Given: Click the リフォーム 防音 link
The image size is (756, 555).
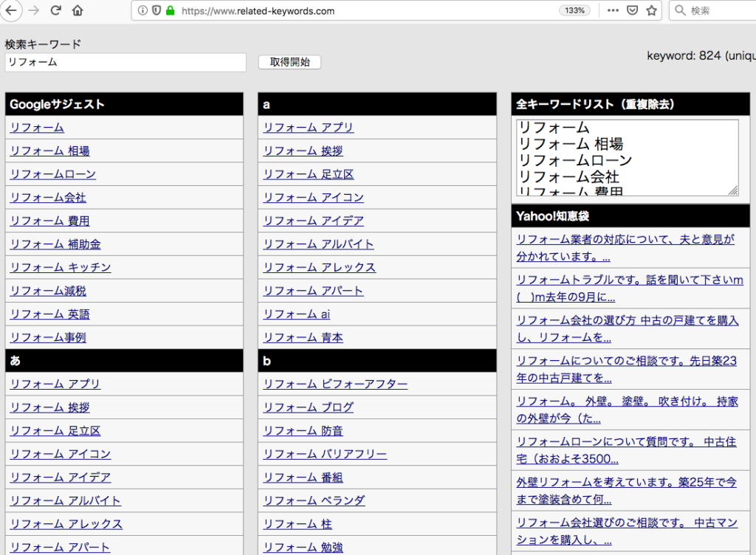Looking at the screenshot, I should click(303, 431).
